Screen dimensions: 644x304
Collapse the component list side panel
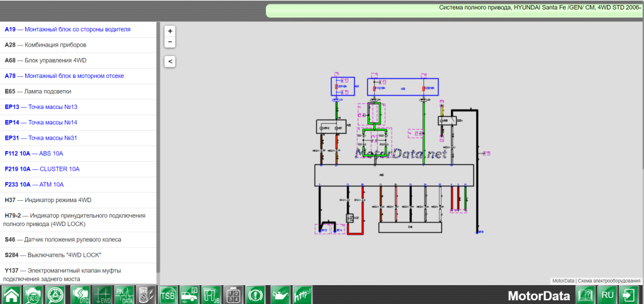click(170, 61)
